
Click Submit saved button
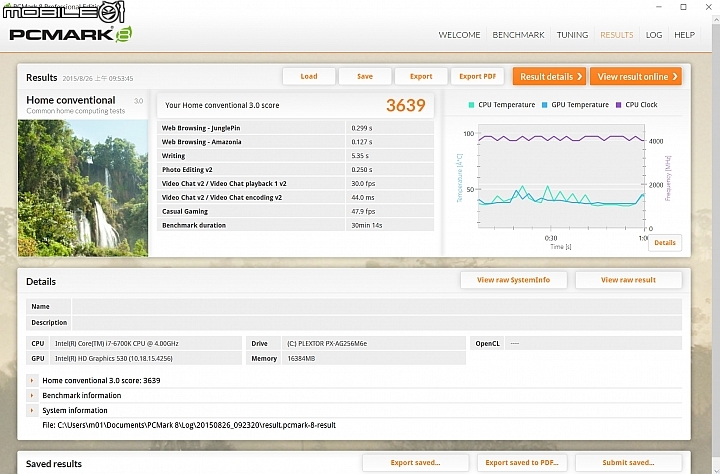click(628, 463)
